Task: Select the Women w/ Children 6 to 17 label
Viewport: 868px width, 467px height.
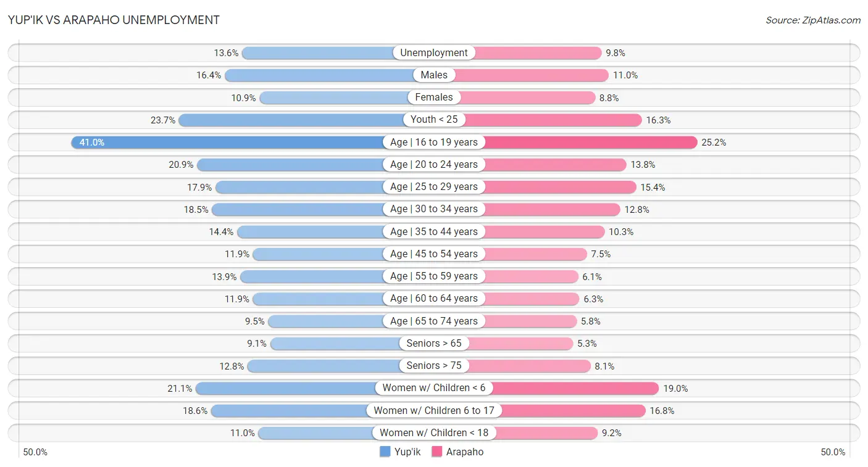Action: tap(434, 410)
